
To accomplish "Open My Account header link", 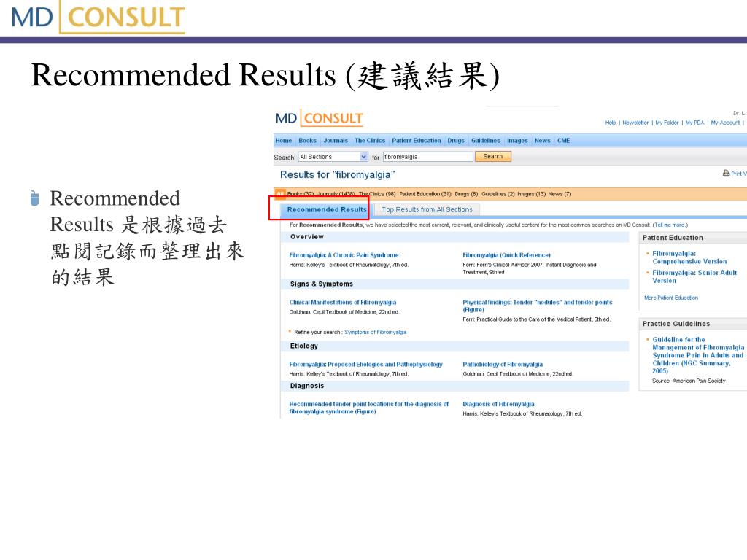I will (x=725, y=122).
